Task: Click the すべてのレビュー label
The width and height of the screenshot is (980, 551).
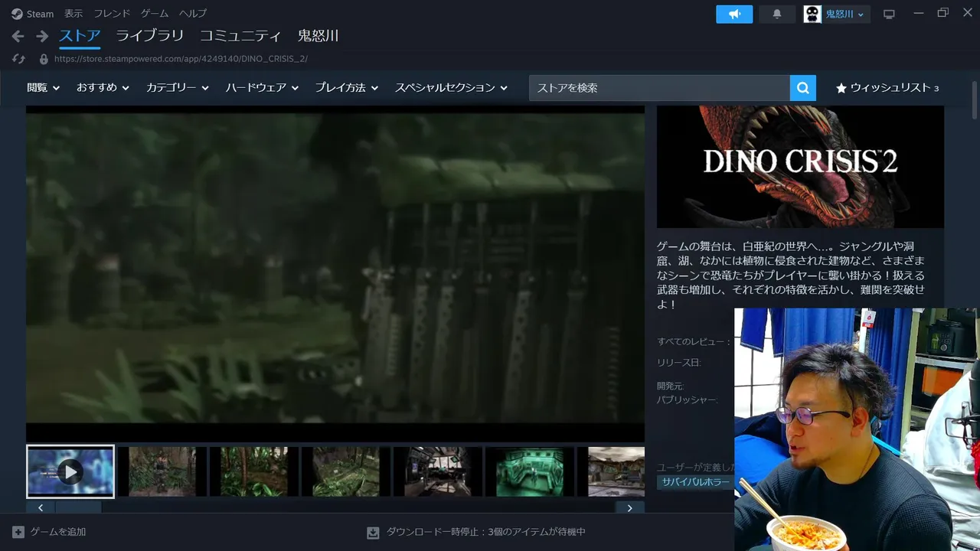Action: [x=694, y=341]
